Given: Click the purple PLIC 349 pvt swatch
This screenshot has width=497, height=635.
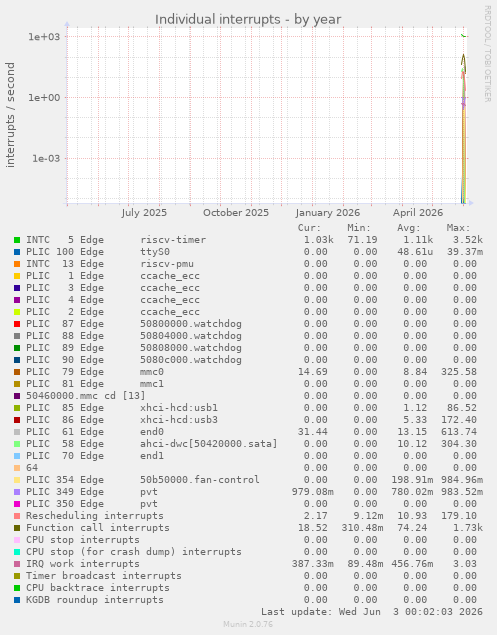Looking at the screenshot, I should 17,492.
